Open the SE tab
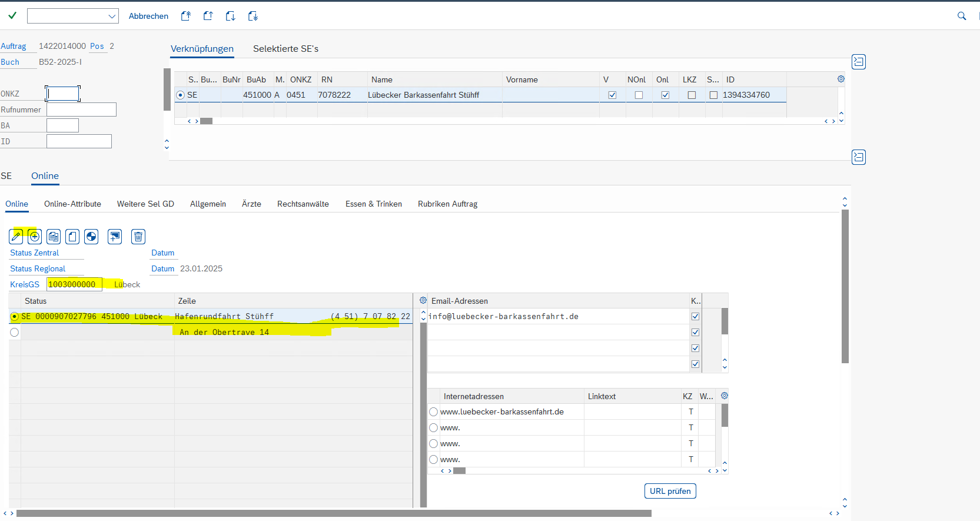 coord(6,176)
